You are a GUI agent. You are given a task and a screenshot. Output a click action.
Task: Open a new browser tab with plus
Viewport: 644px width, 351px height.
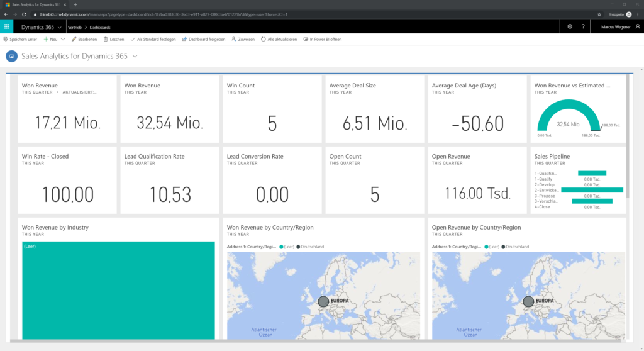click(75, 4)
